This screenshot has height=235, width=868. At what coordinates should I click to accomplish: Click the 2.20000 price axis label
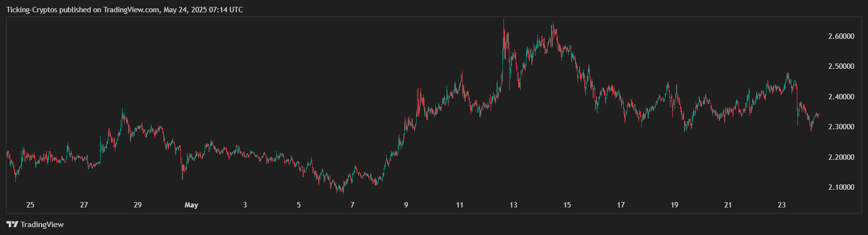click(841, 157)
